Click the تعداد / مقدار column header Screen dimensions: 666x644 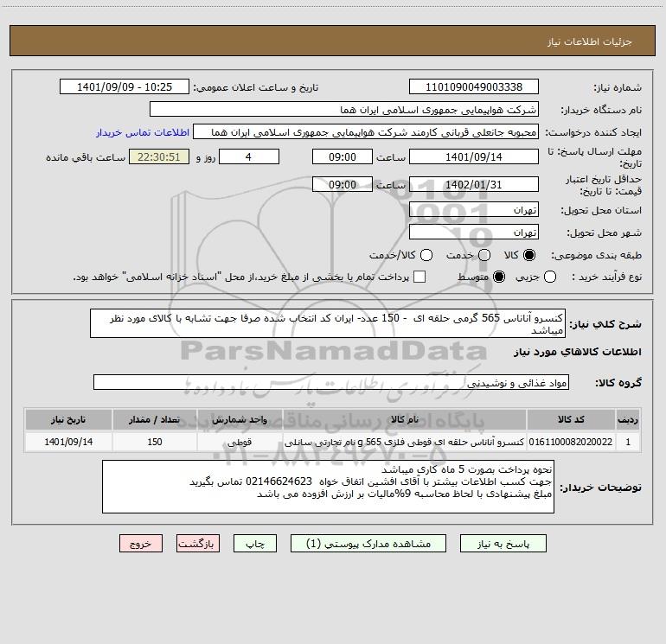(x=155, y=419)
